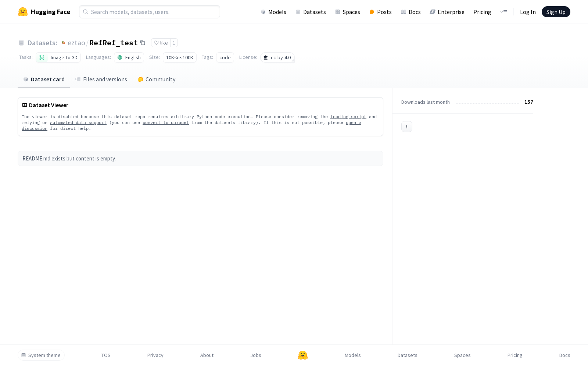Open the Jobs footer link

tap(256, 355)
